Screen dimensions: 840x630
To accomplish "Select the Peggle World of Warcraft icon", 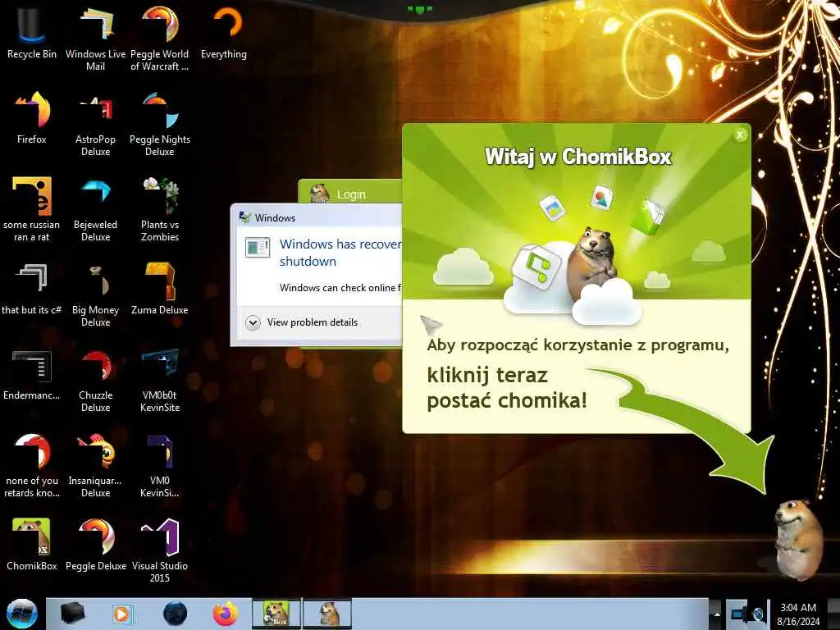I will click(160, 39).
